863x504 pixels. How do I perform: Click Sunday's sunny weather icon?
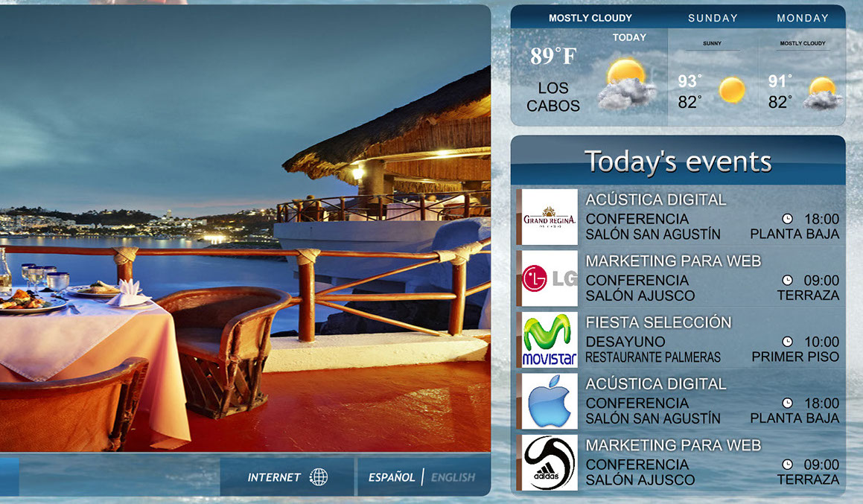tap(731, 90)
